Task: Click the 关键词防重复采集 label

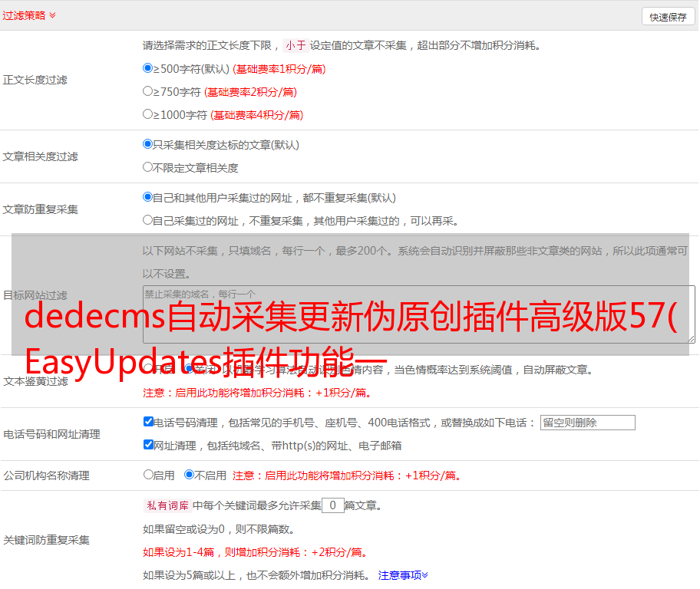Action: [46, 540]
